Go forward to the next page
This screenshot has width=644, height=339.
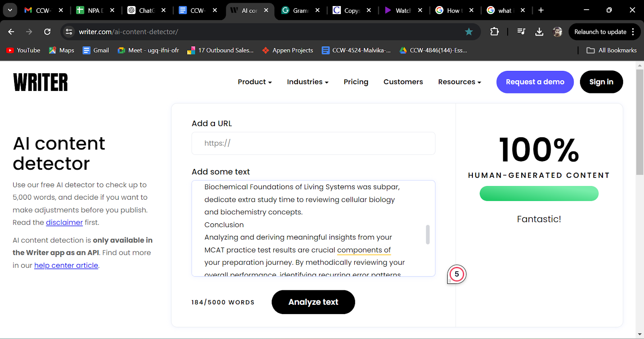[x=29, y=32]
